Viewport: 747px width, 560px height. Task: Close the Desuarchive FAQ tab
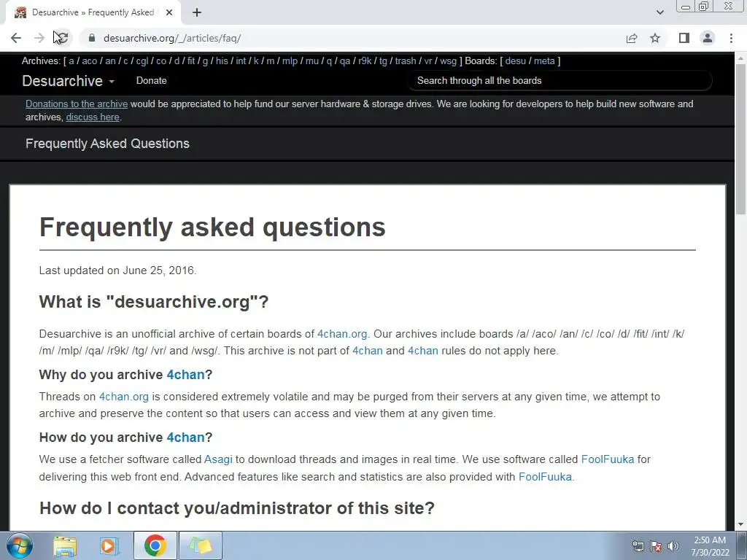point(169,13)
